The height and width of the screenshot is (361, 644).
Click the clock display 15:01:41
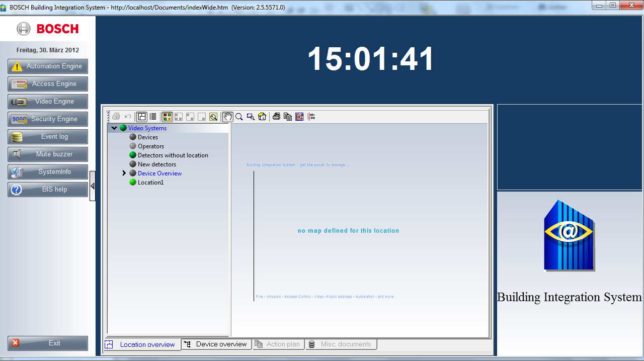371,59
